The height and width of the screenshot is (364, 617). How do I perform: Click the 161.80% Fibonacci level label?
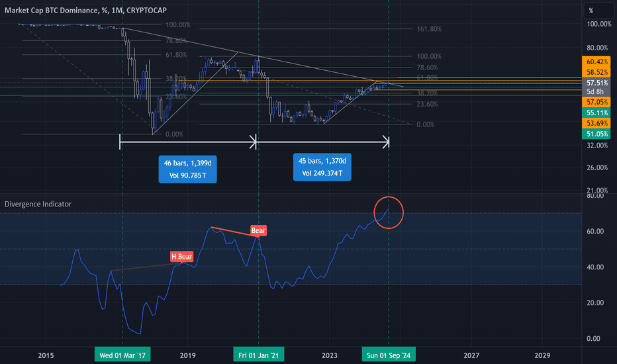point(429,28)
